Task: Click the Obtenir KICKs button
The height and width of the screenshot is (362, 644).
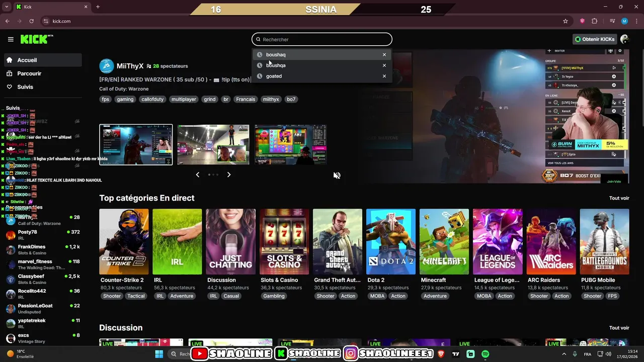Action: click(x=595, y=39)
